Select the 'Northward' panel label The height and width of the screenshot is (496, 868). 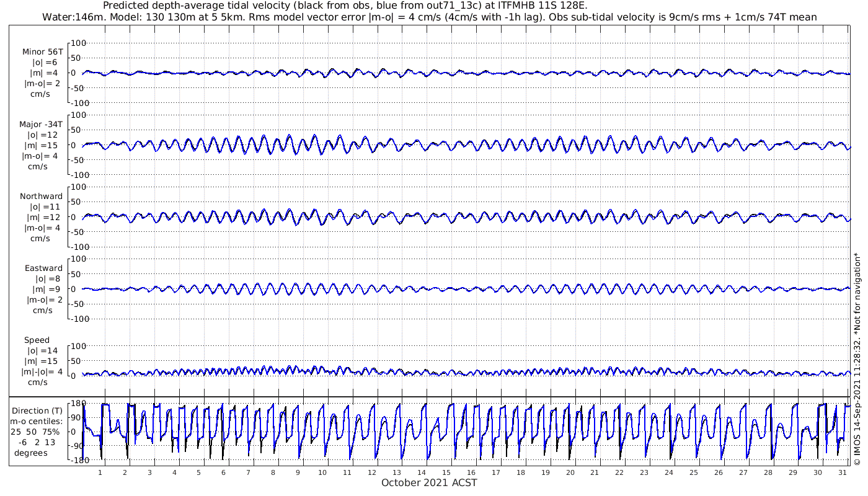pyautogui.click(x=41, y=196)
